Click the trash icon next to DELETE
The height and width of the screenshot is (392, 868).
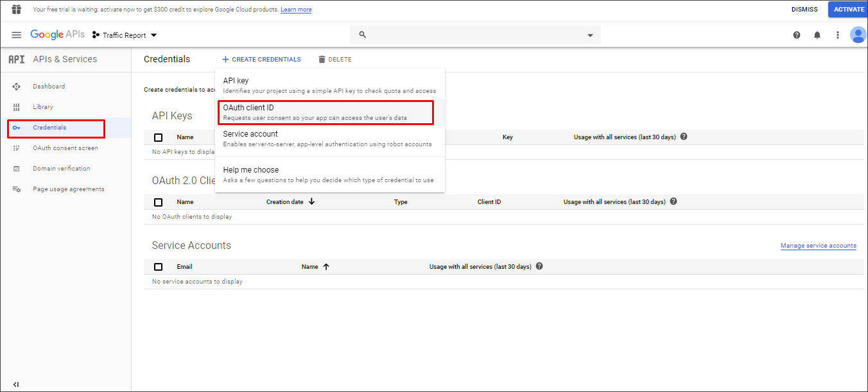[x=322, y=59]
